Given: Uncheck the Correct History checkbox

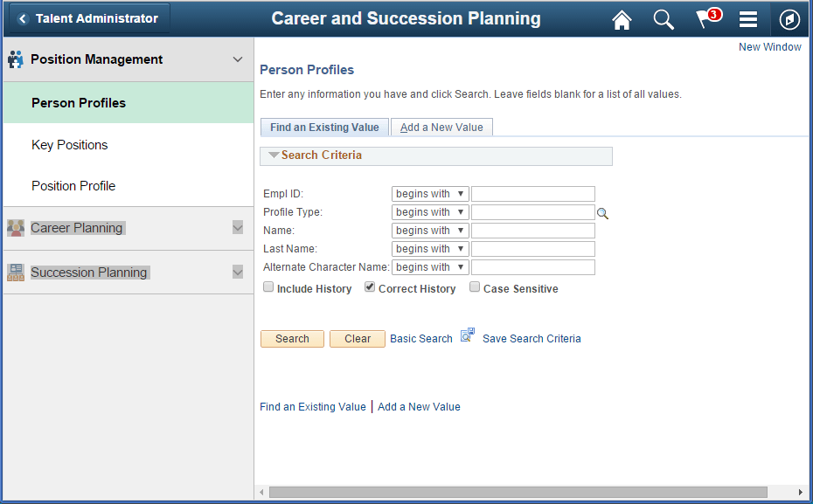Looking at the screenshot, I should 369,287.
